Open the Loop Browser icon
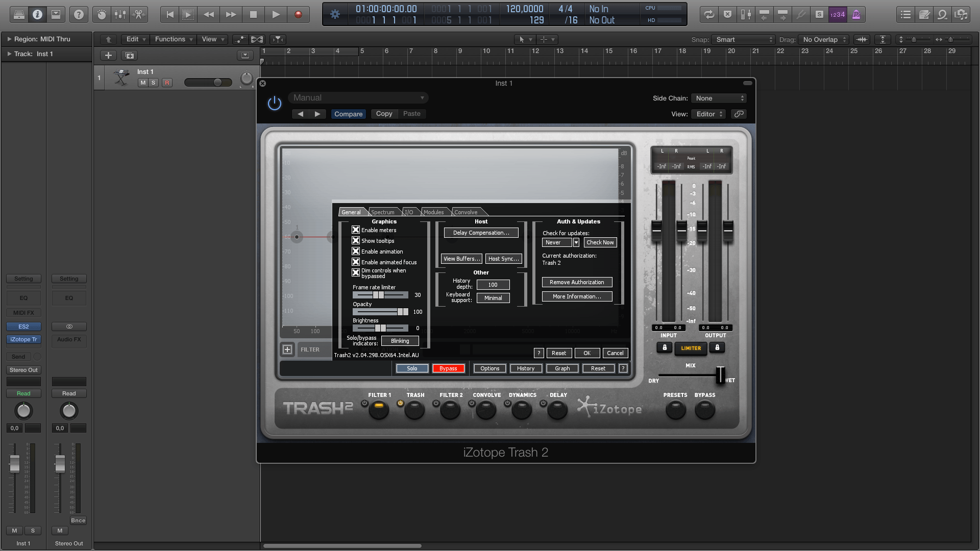This screenshot has height=551, width=980. (x=943, y=15)
